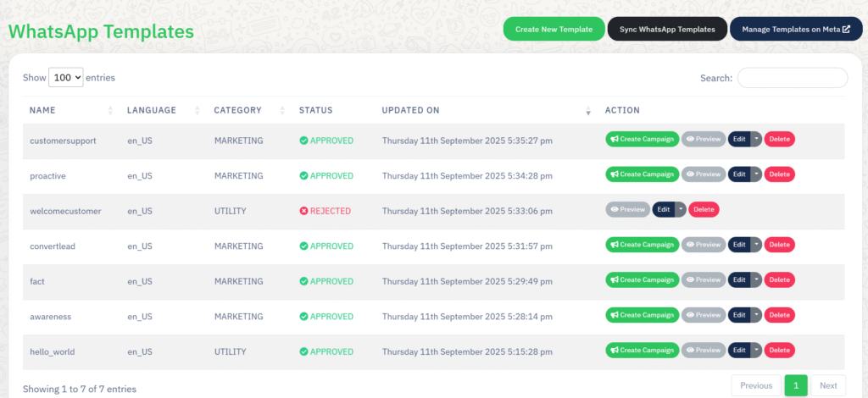Screen dimensions: 868x398
Task: Click the REJECTED status of welcomecustomer
Action: point(325,211)
